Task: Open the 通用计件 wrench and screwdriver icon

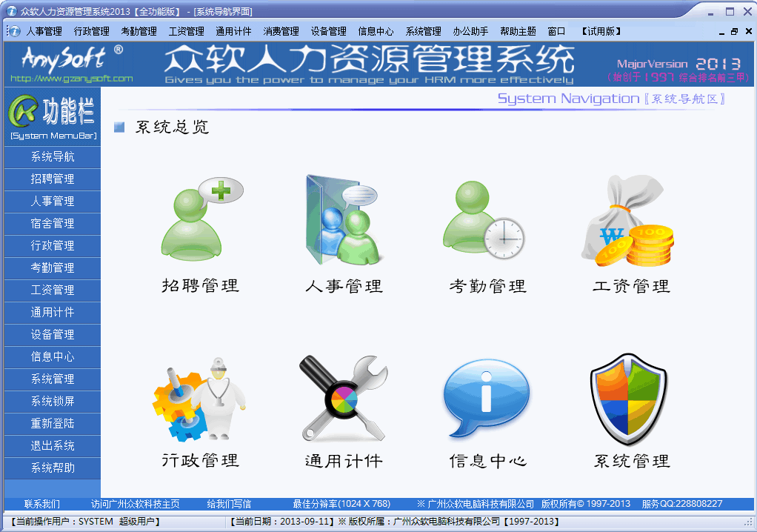Action: 344,399
